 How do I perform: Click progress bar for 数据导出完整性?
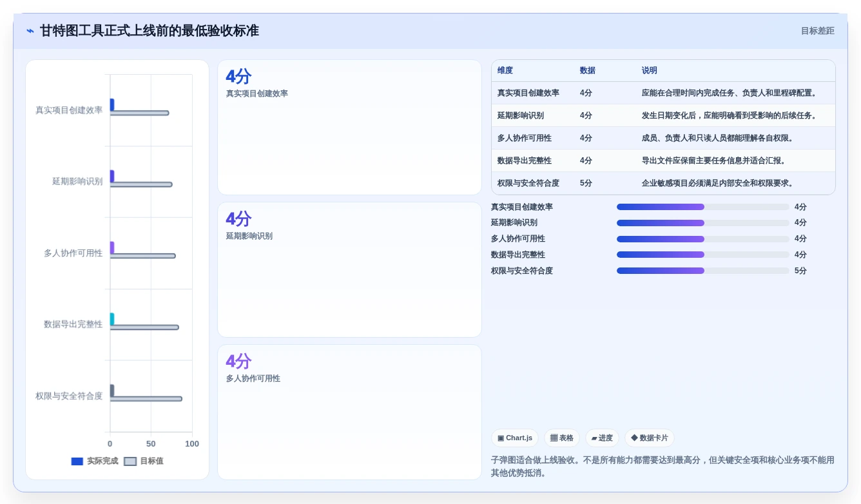[702, 255]
